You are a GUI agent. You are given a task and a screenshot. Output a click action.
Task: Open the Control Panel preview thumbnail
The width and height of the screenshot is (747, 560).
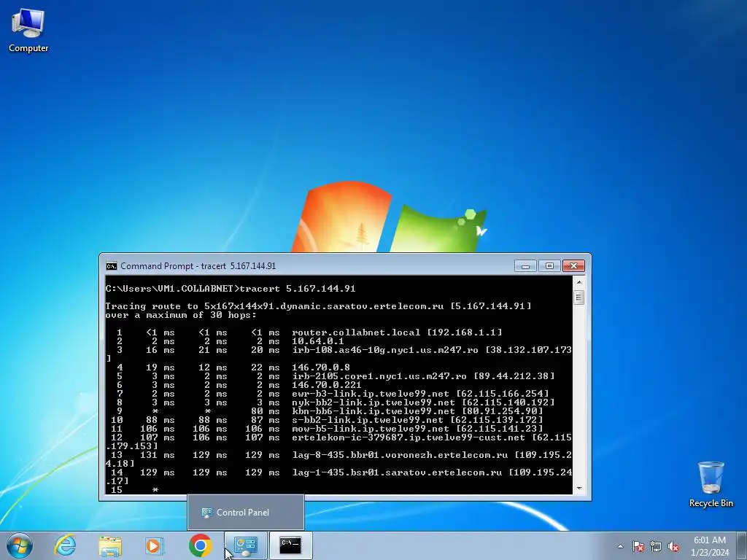coord(245,513)
